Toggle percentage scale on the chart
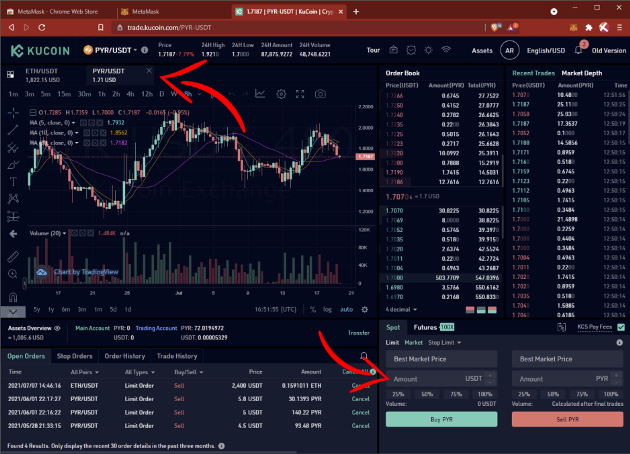This screenshot has height=454, width=630. pyautogui.click(x=313, y=309)
